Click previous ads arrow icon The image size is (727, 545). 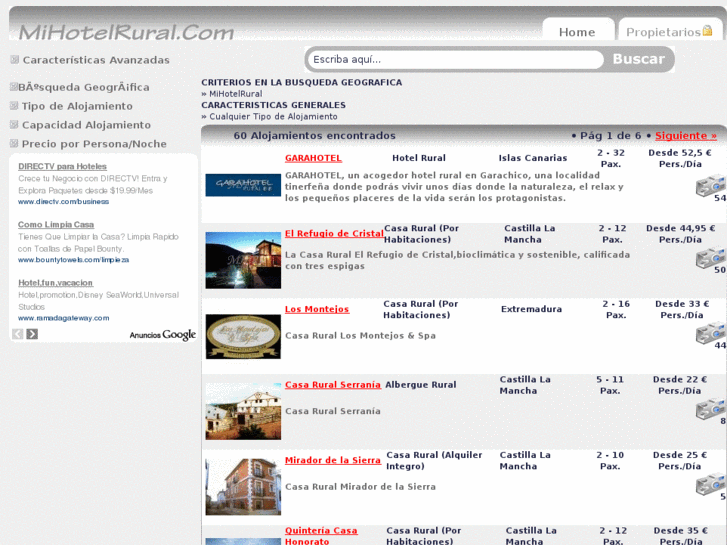click(x=18, y=334)
